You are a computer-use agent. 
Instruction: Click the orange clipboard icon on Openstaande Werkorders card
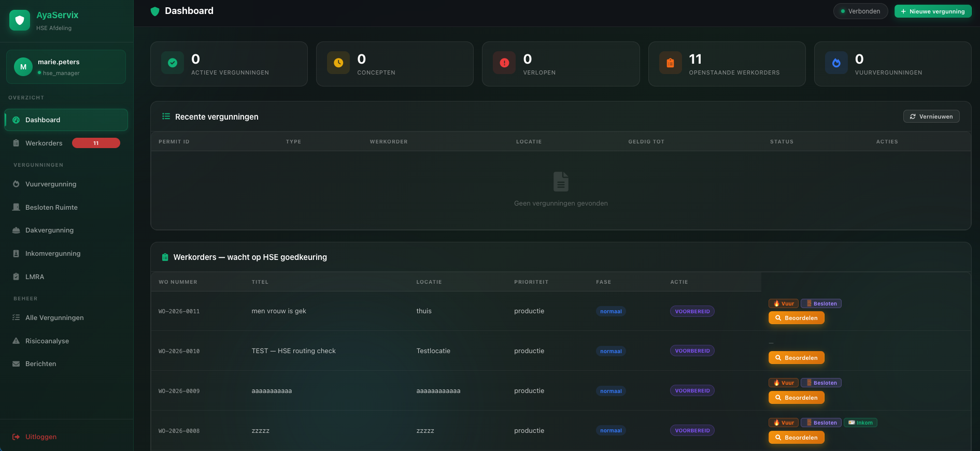pyautogui.click(x=670, y=63)
